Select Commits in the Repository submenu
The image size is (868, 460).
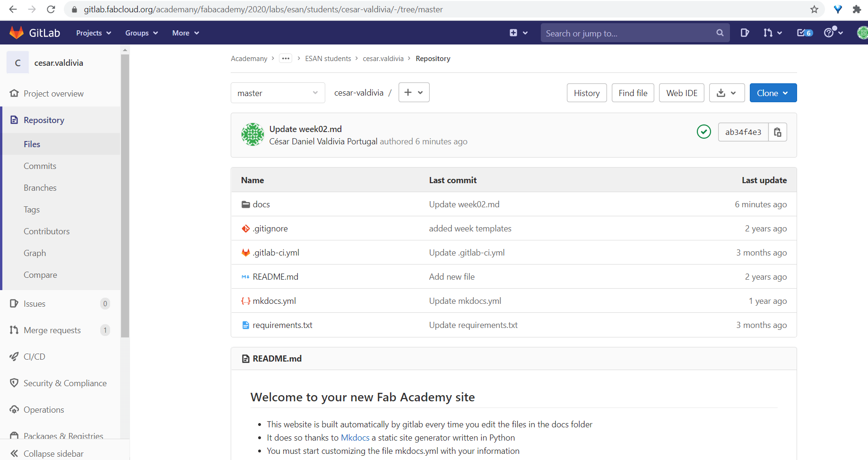pos(40,166)
